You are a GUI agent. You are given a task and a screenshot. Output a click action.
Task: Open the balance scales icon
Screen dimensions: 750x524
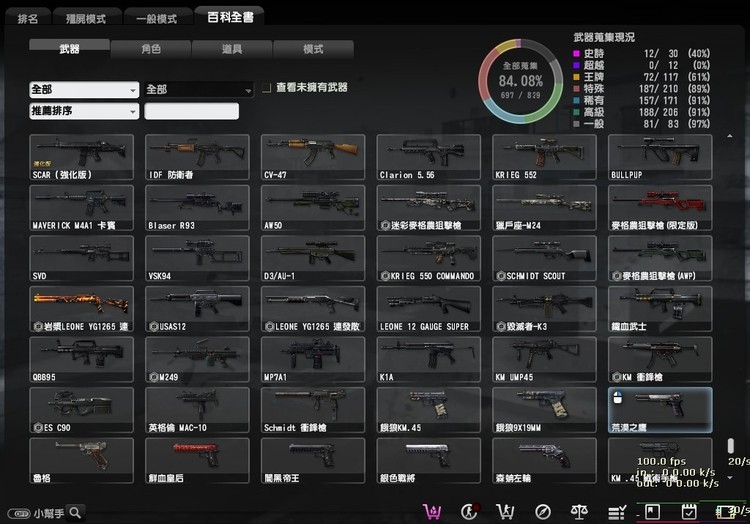pyautogui.click(x=579, y=512)
